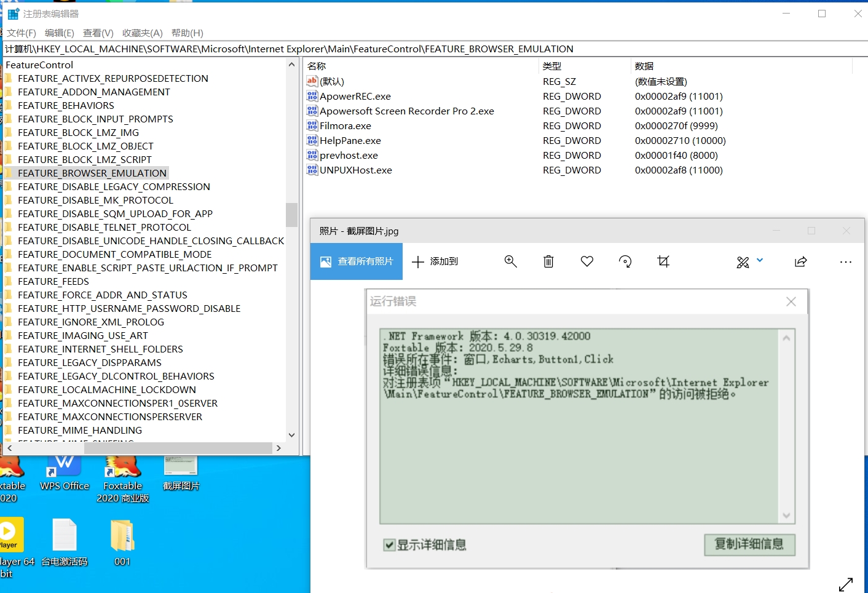Select FEATURE_FEEDS tree key
Screen dimensions: 868x593
[53, 282]
